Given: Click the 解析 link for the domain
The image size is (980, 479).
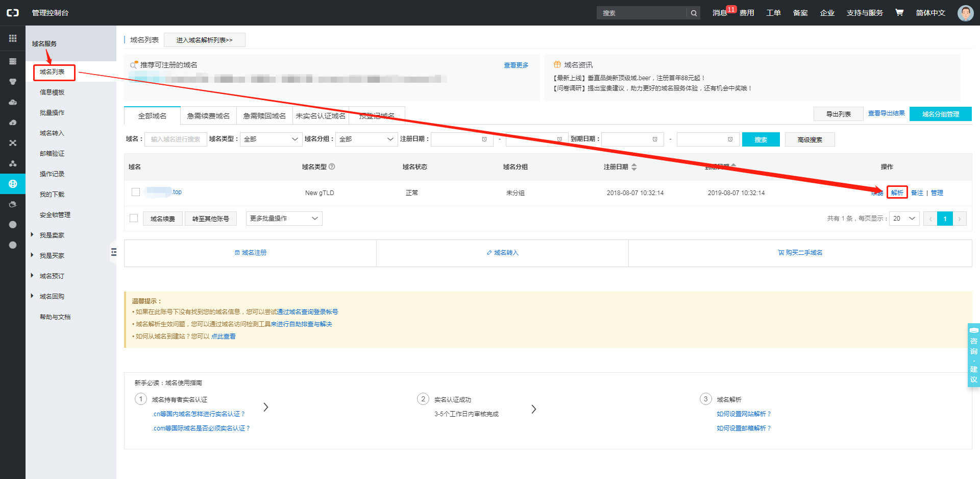Looking at the screenshot, I should tap(896, 193).
